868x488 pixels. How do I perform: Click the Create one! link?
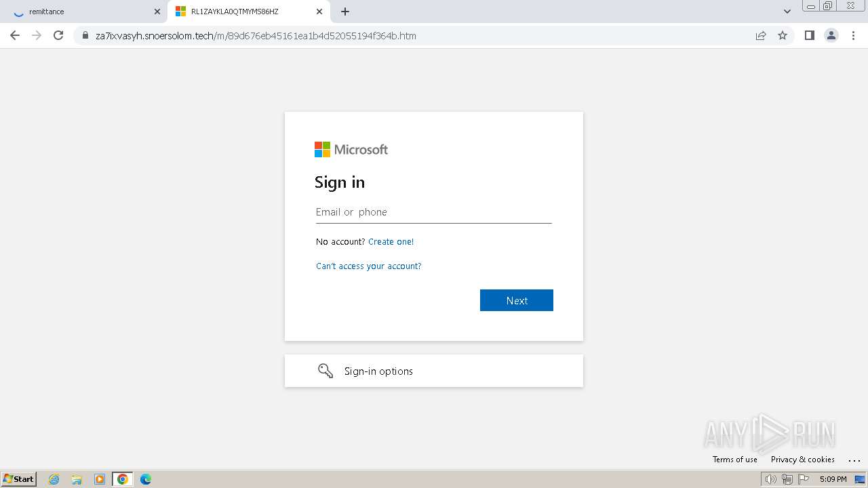(391, 242)
